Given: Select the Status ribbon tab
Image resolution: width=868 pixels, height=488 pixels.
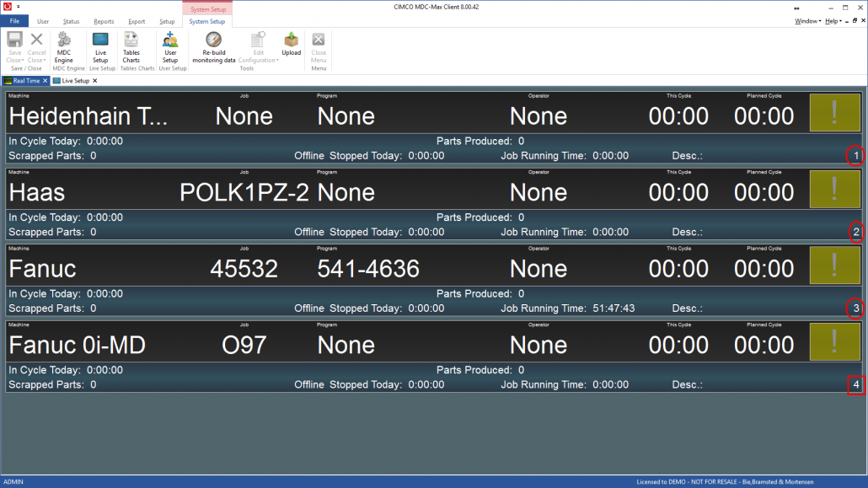Looking at the screenshot, I should pos(72,21).
